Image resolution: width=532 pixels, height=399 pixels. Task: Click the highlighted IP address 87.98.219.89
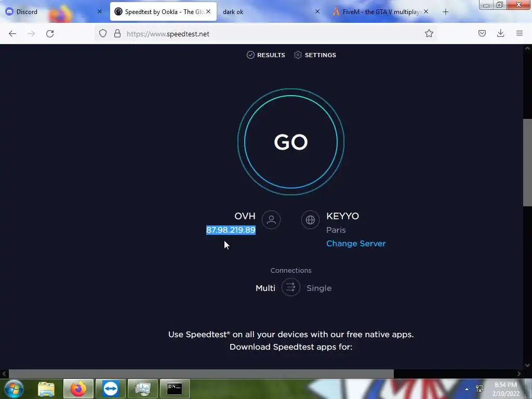pos(231,230)
